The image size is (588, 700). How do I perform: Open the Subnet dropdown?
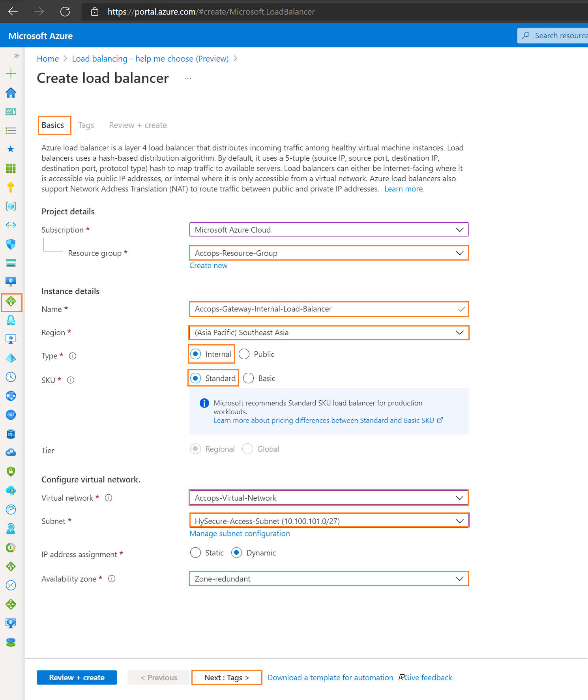329,521
